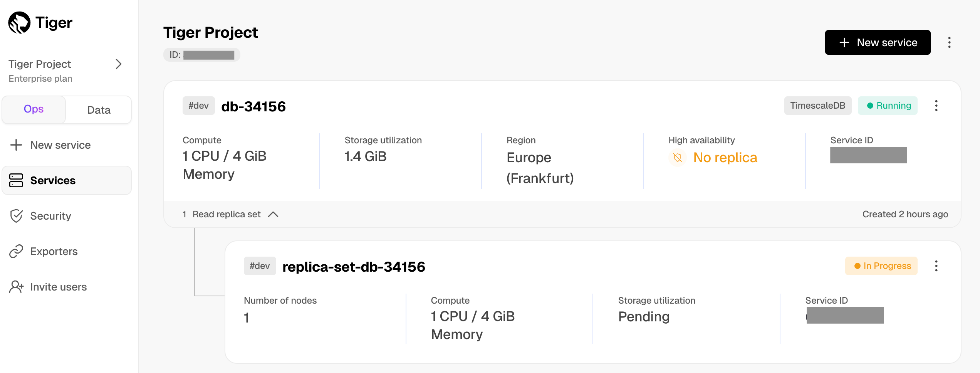Click the In Progress status badge
980x373 pixels.
tap(881, 266)
